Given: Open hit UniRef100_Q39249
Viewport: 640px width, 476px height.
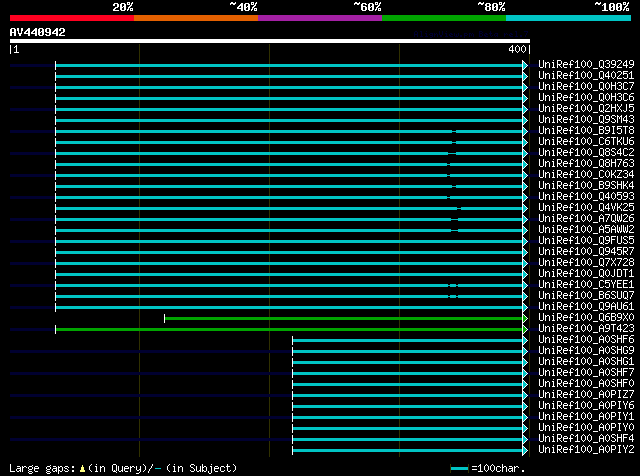Looking at the screenshot, I should pos(586,64).
